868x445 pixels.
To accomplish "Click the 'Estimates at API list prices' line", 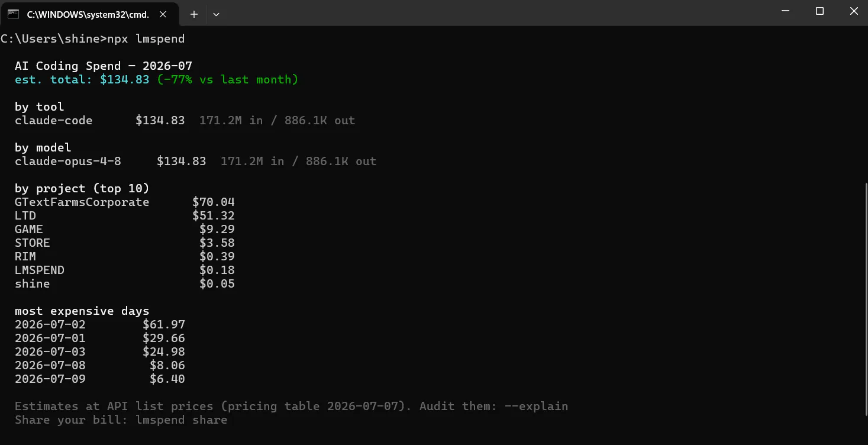I will (291, 406).
